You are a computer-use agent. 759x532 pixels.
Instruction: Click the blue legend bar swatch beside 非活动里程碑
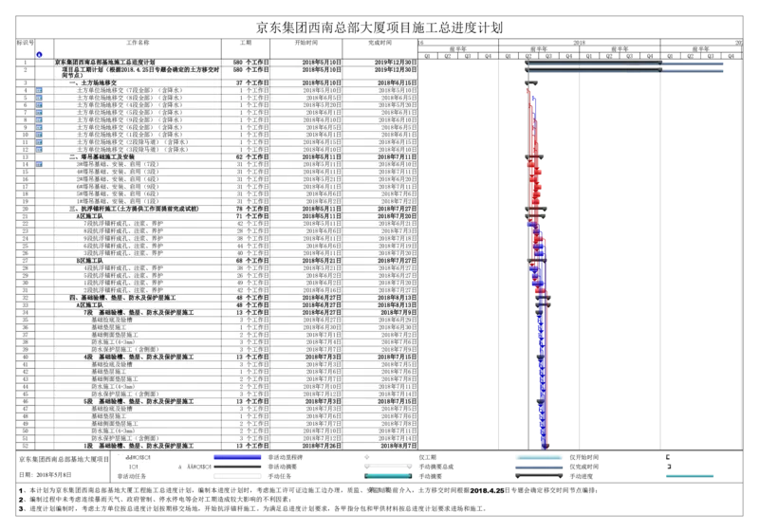click(x=236, y=457)
